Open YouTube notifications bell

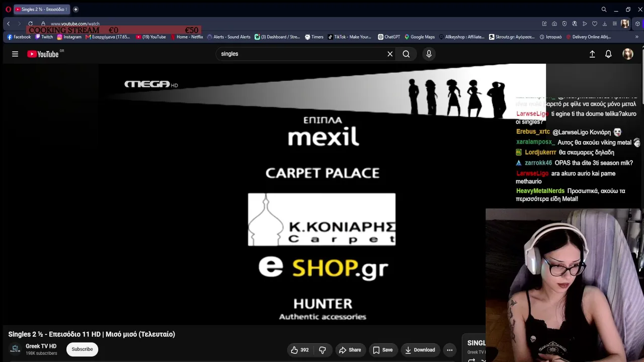click(608, 54)
